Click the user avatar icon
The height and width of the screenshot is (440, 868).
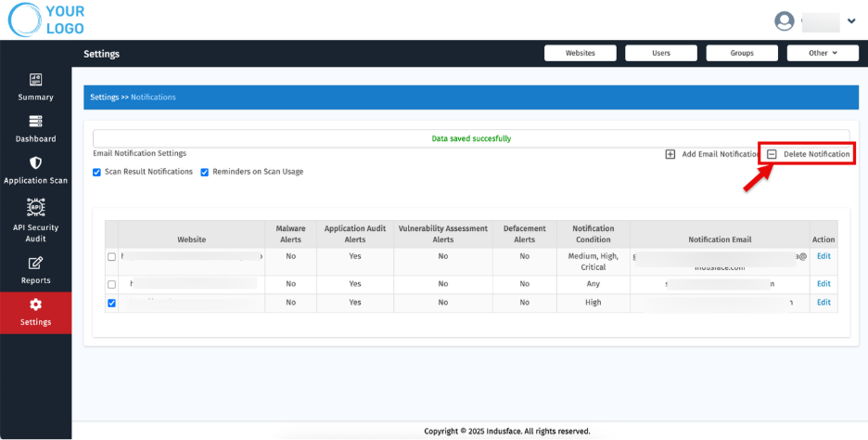coord(784,21)
